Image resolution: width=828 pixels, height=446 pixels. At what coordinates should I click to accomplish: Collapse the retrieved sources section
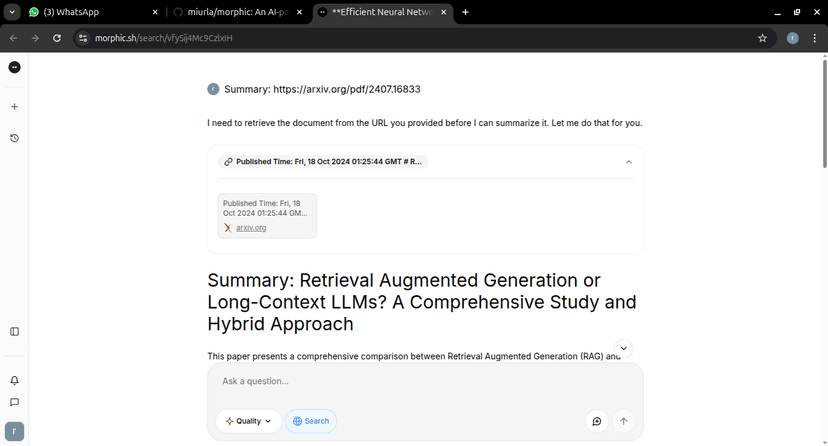(628, 161)
